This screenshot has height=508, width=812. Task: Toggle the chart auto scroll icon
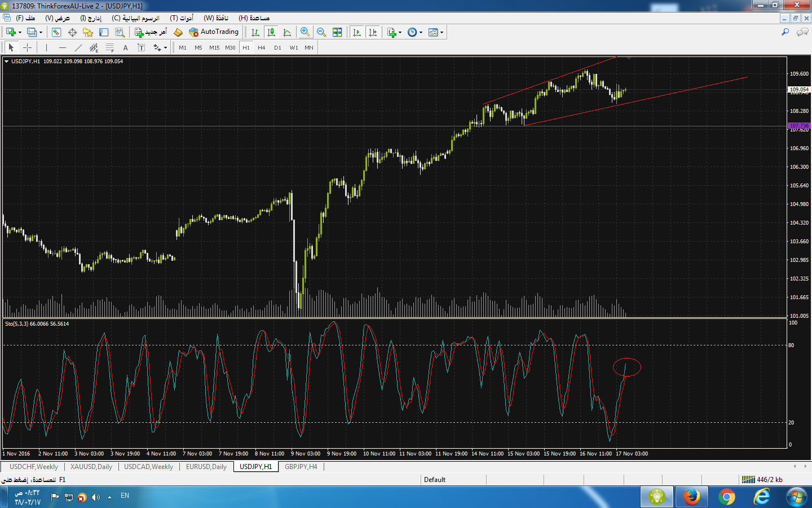tap(357, 32)
